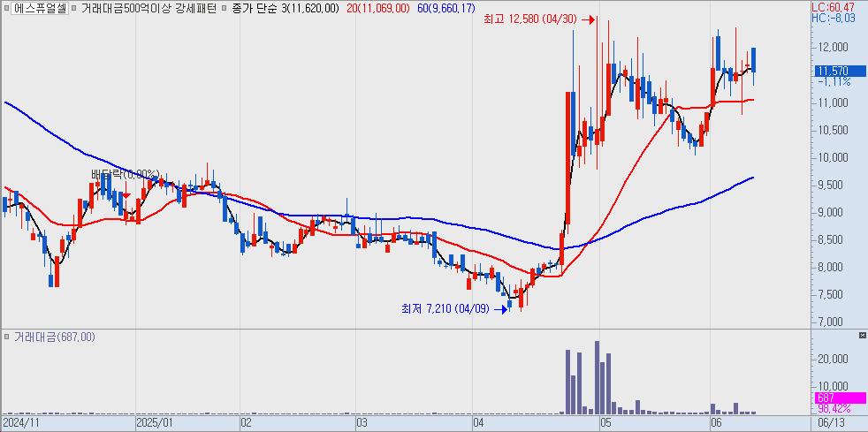Viewport: 868px width, 432px height.
Task: Click the 배당락(0,00%) ex-dividend marker label
Action: [x=126, y=174]
